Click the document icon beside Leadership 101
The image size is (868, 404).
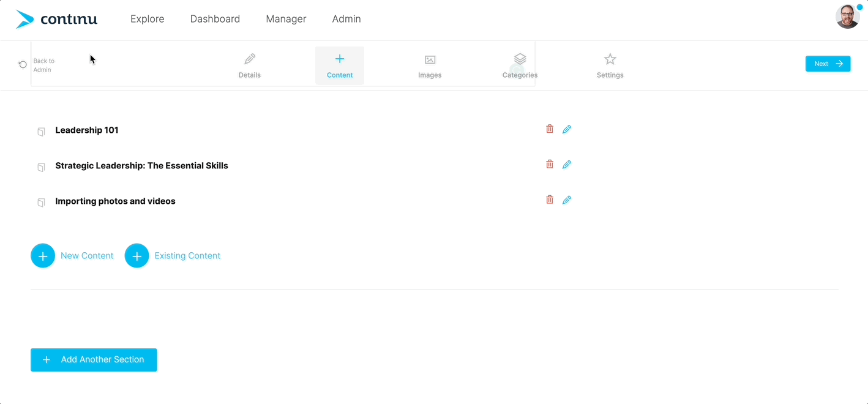41,132
